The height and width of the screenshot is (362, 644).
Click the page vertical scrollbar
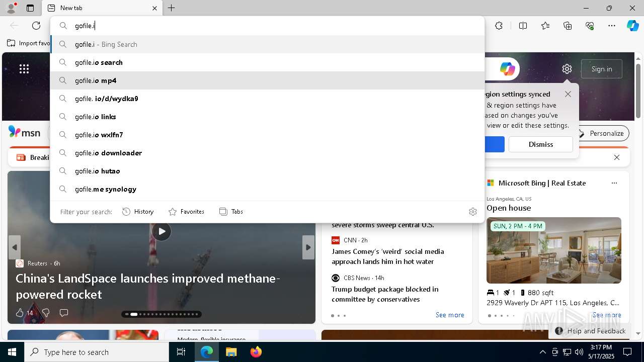point(638,90)
